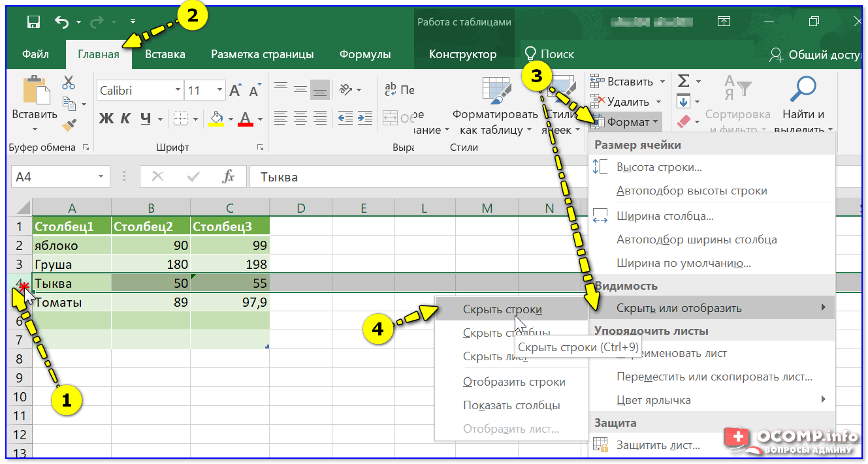Click the Orientation text angle icon
Viewport: 868px width, 464px height.
pyautogui.click(x=347, y=89)
